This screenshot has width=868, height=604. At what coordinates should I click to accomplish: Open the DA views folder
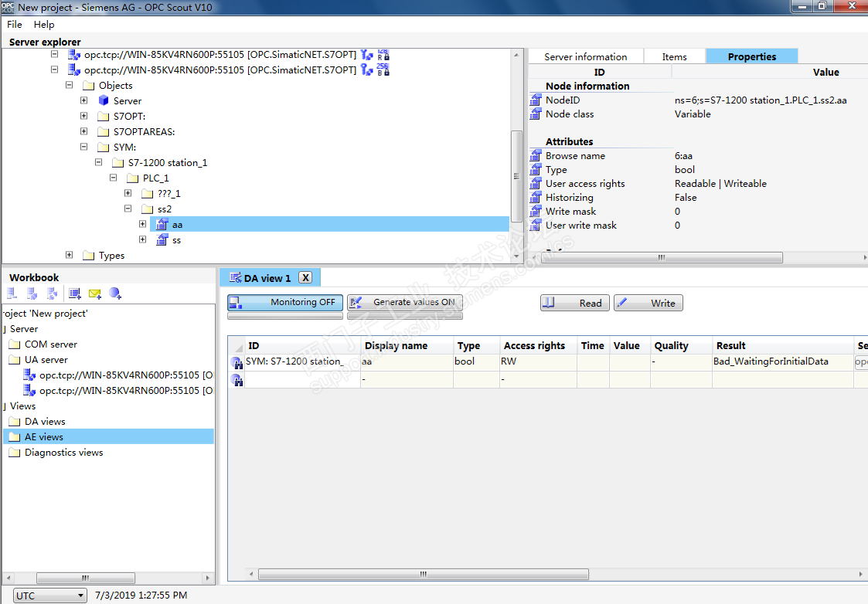(45, 422)
